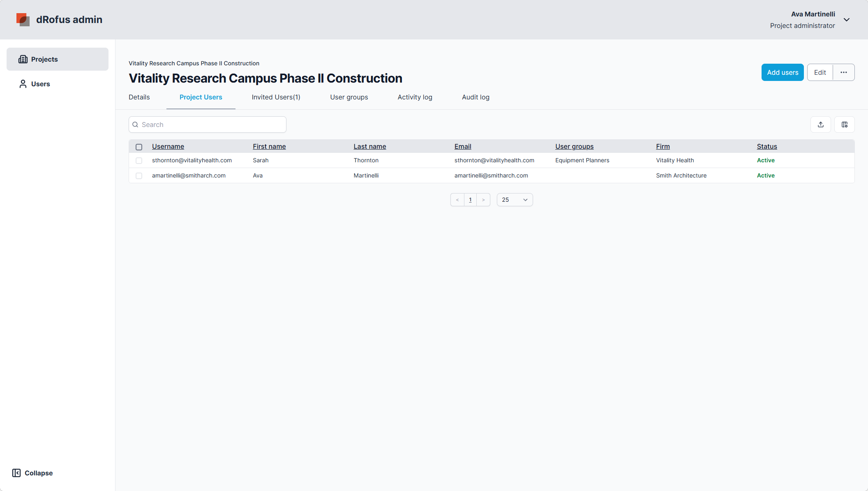Go to previous page arrow

(x=457, y=200)
